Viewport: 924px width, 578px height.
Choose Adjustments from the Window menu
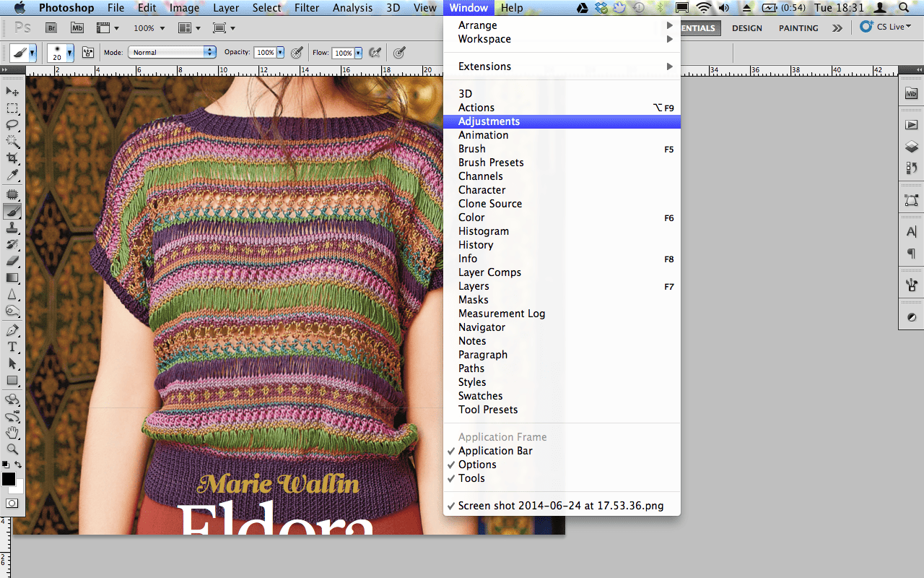point(562,121)
